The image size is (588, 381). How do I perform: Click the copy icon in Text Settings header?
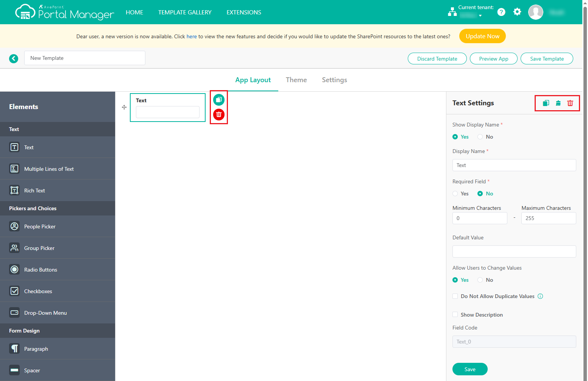546,103
